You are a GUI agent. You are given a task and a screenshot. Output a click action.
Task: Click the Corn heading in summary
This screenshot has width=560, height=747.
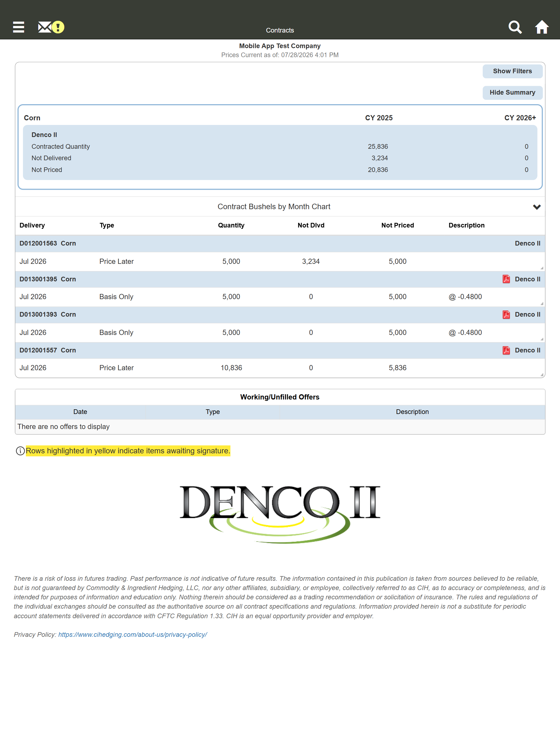pyautogui.click(x=32, y=118)
